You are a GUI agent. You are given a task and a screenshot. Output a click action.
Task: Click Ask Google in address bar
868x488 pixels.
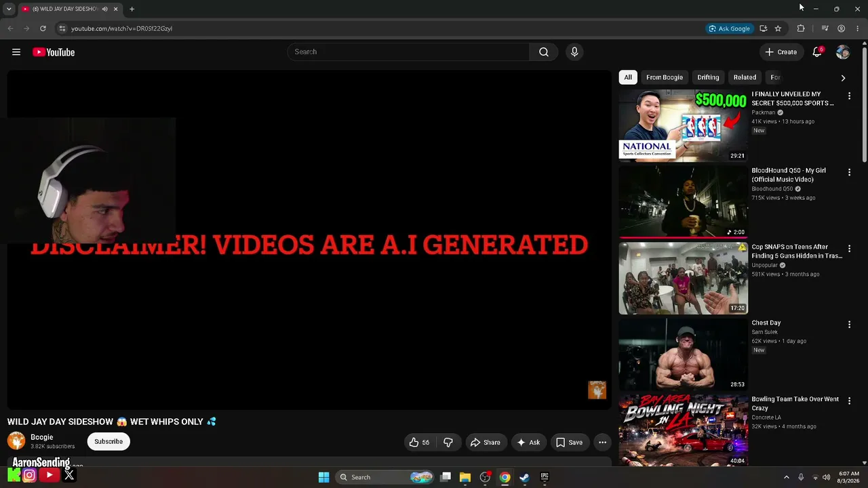[x=730, y=28]
